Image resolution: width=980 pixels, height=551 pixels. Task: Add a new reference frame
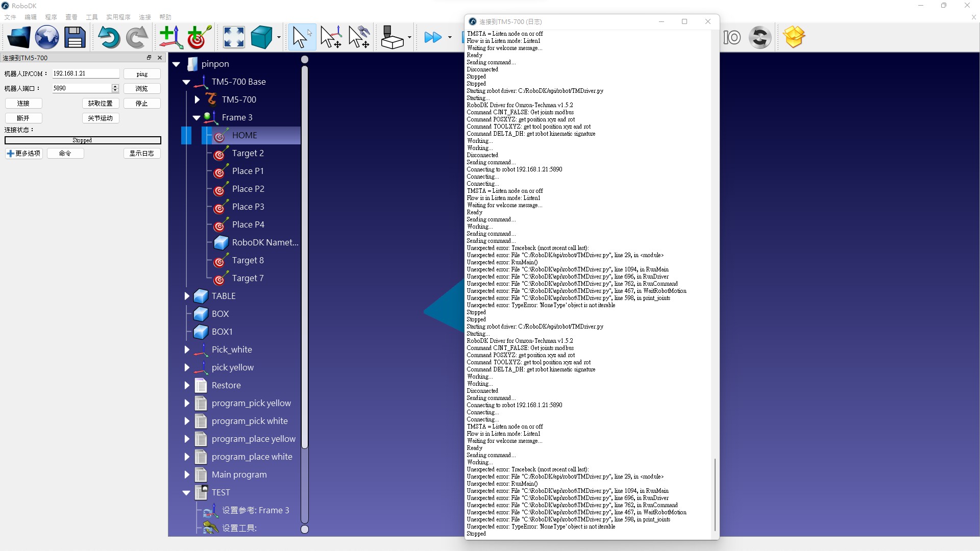pos(170,37)
